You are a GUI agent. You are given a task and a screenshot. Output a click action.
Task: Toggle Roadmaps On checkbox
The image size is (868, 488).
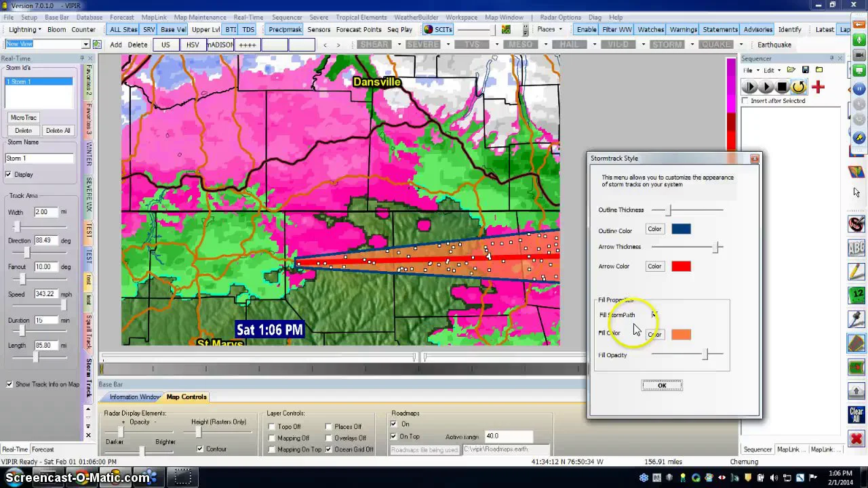click(x=393, y=424)
